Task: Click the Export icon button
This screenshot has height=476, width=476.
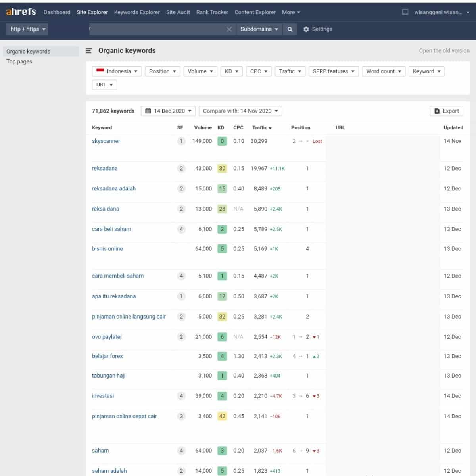Action: tap(438, 111)
